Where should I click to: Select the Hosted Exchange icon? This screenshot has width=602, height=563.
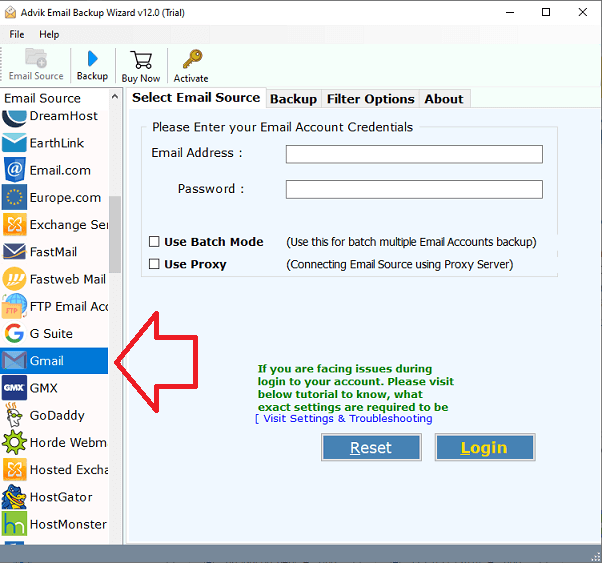(14, 470)
